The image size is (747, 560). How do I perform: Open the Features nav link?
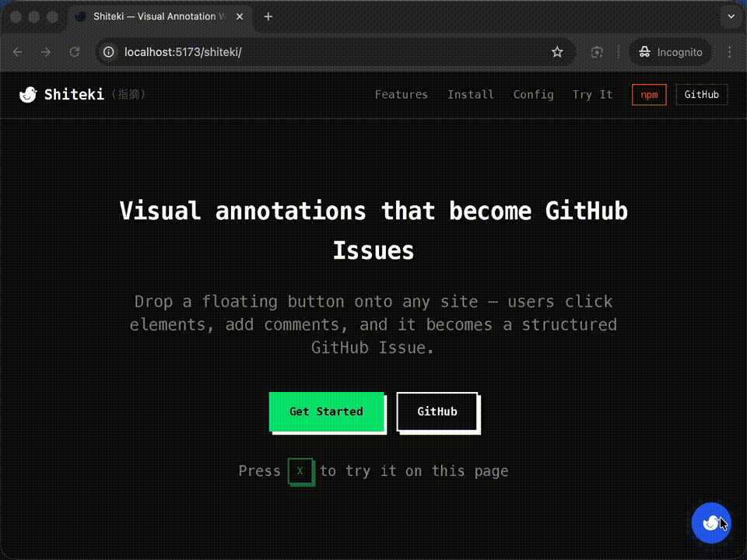[x=402, y=94]
